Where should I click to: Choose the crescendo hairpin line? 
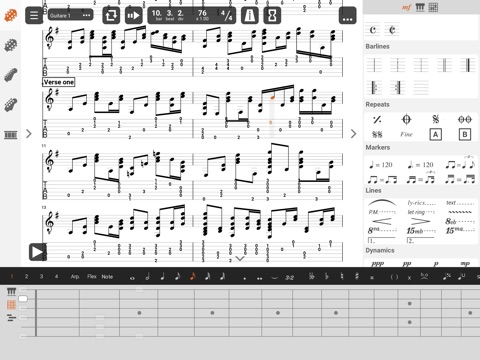tap(382, 221)
